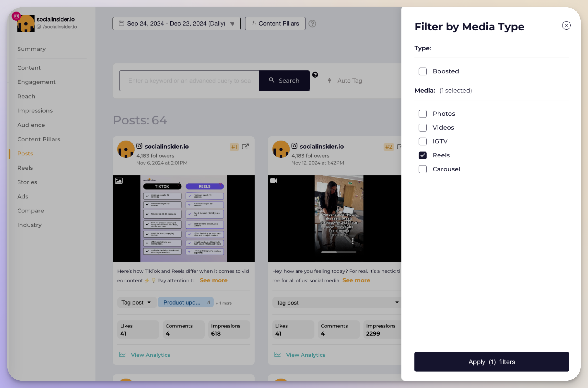Click the Instagram badge on profile avatar
588x388 pixels.
[x=16, y=16]
